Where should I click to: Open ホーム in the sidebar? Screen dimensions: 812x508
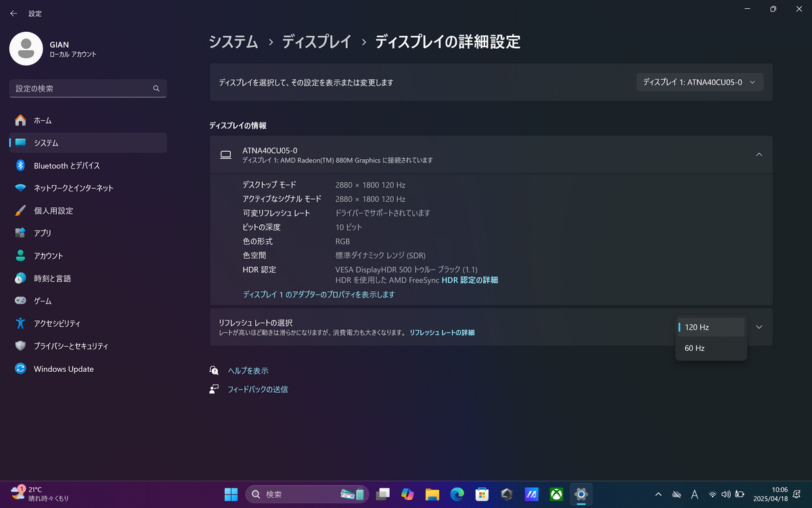coord(88,120)
